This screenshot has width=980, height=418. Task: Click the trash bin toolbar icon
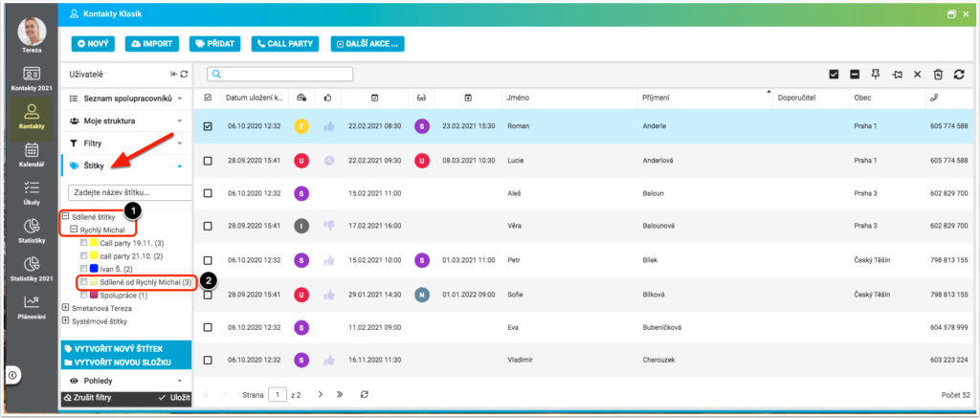point(938,75)
